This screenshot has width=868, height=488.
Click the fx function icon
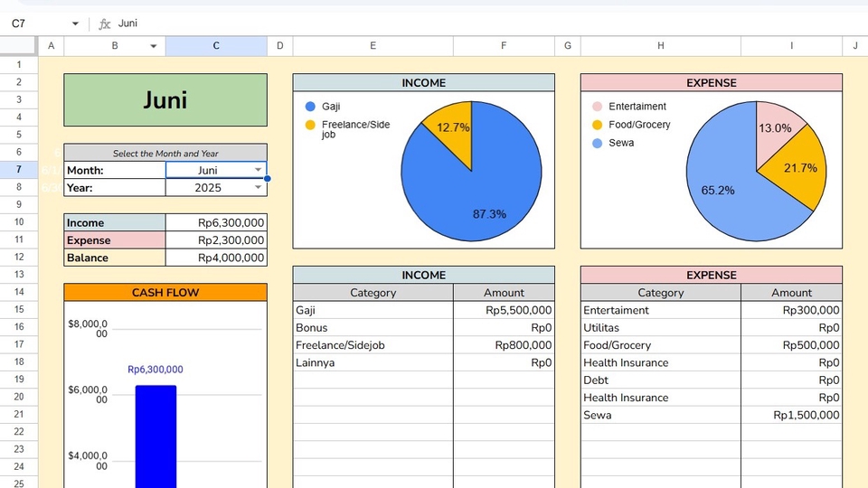pos(104,23)
